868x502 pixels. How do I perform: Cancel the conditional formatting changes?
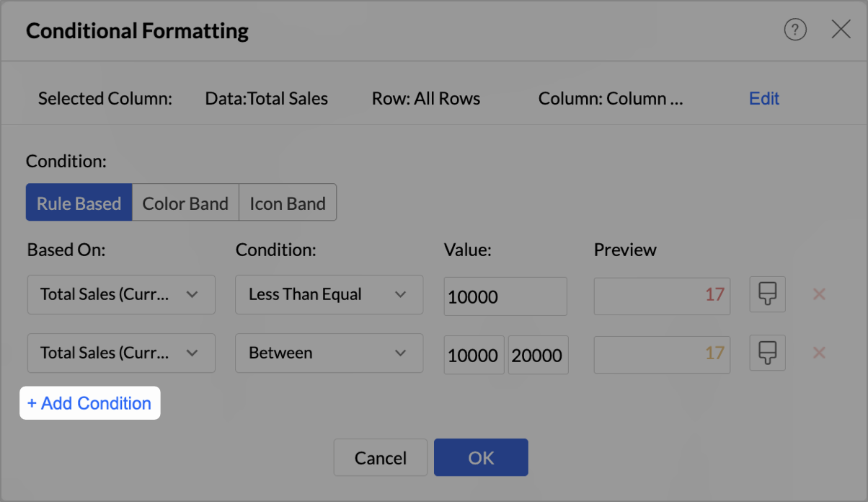pos(381,458)
